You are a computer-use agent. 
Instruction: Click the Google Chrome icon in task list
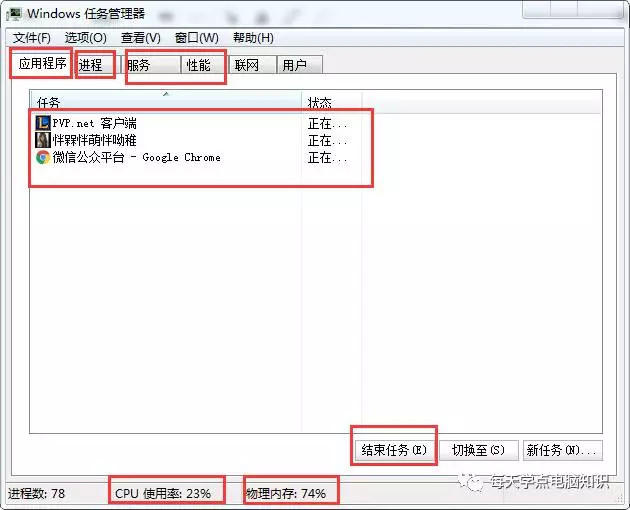tap(43, 157)
